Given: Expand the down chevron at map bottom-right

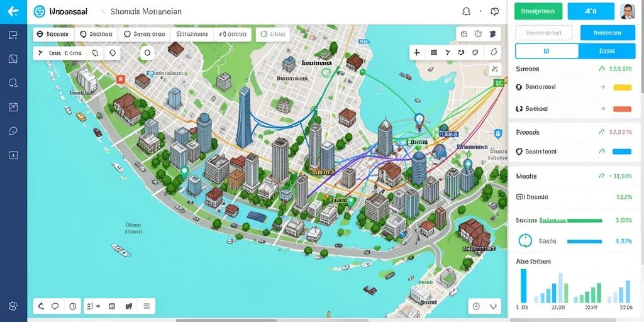Looking at the screenshot, I should tap(494, 306).
